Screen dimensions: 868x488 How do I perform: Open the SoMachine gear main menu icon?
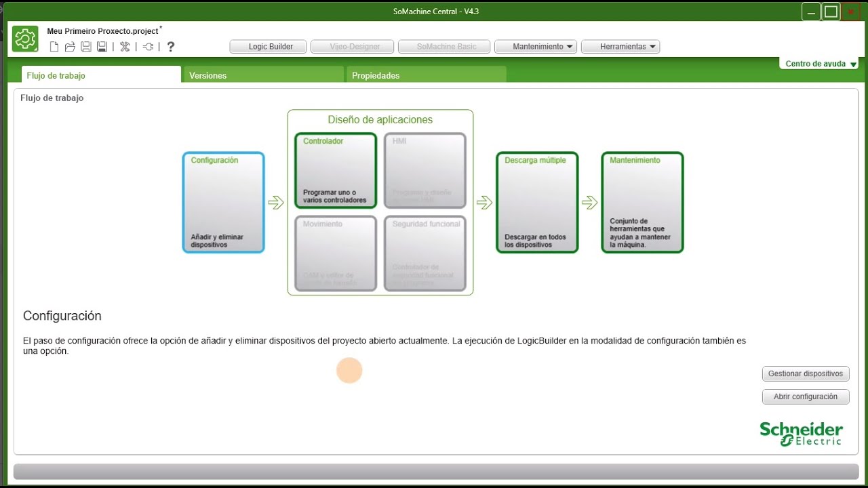pyautogui.click(x=25, y=39)
